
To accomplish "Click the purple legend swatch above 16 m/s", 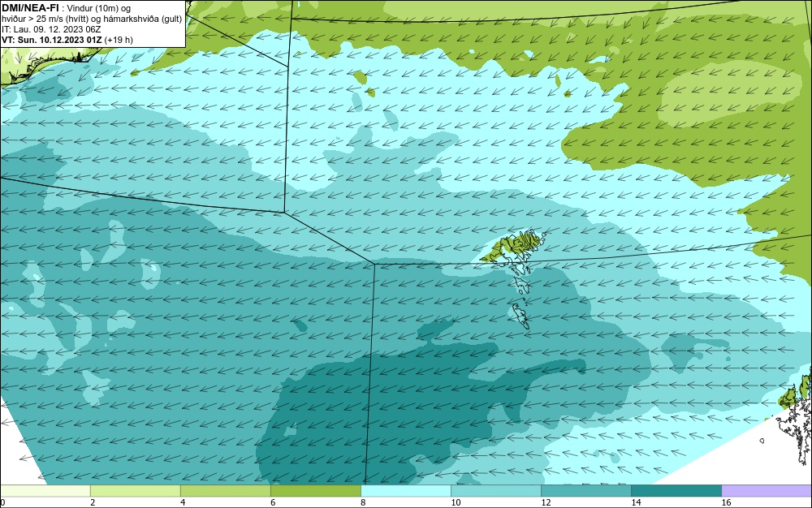I will coord(767,490).
